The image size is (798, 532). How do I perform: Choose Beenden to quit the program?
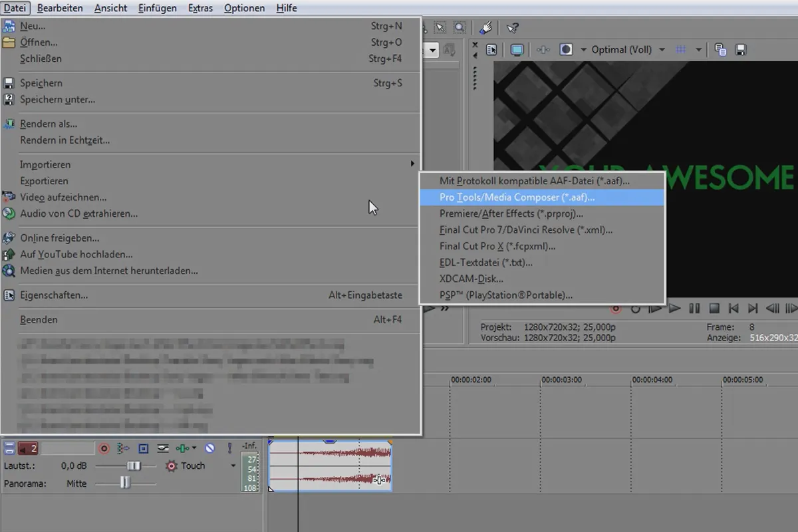[x=211, y=319]
